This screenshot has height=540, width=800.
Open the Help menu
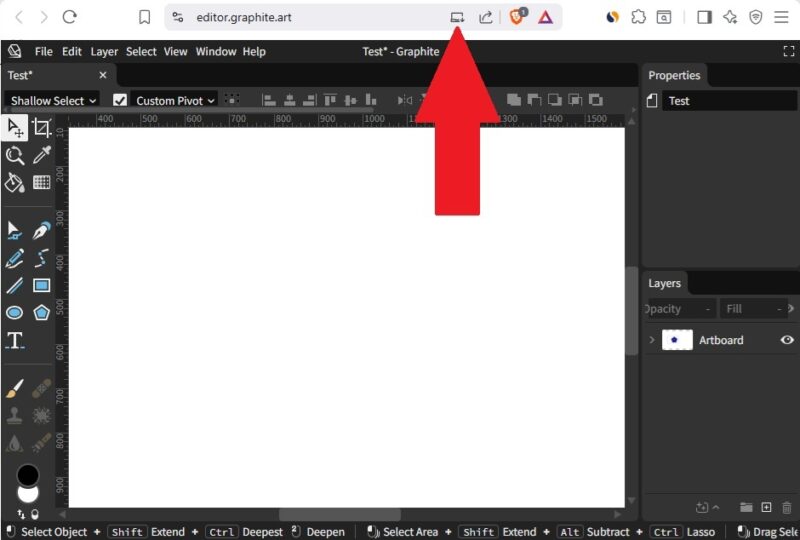[x=254, y=52]
